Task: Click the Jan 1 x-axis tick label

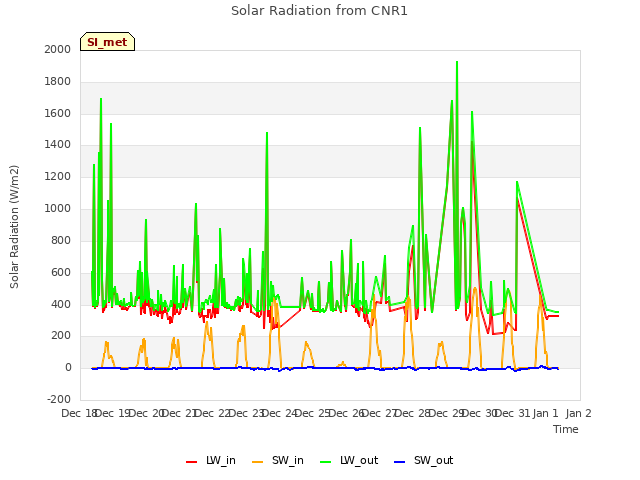Action: tap(545, 413)
